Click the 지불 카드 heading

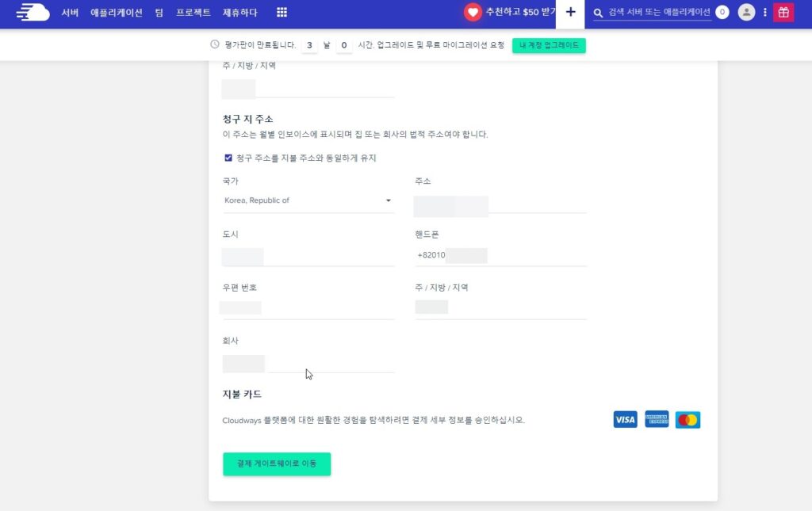click(242, 394)
